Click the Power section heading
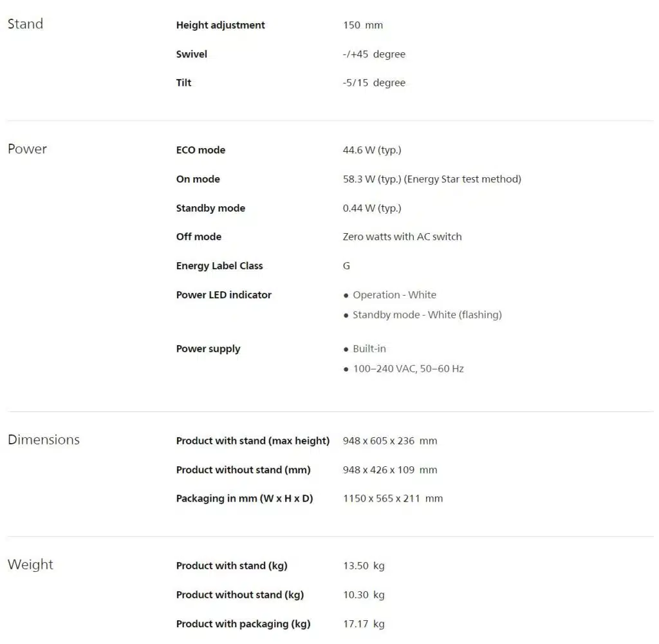 click(27, 149)
